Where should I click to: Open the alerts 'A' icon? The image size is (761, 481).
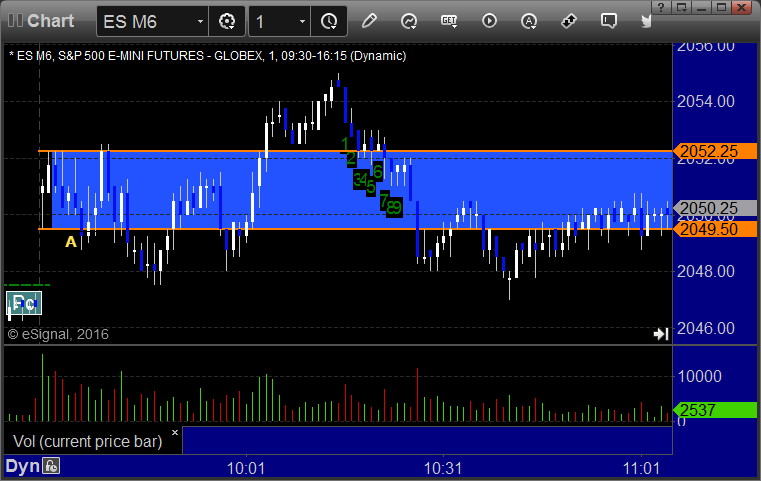click(529, 21)
